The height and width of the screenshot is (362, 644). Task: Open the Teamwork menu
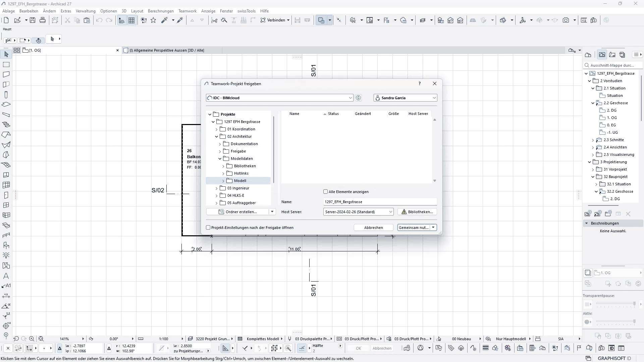(x=187, y=11)
